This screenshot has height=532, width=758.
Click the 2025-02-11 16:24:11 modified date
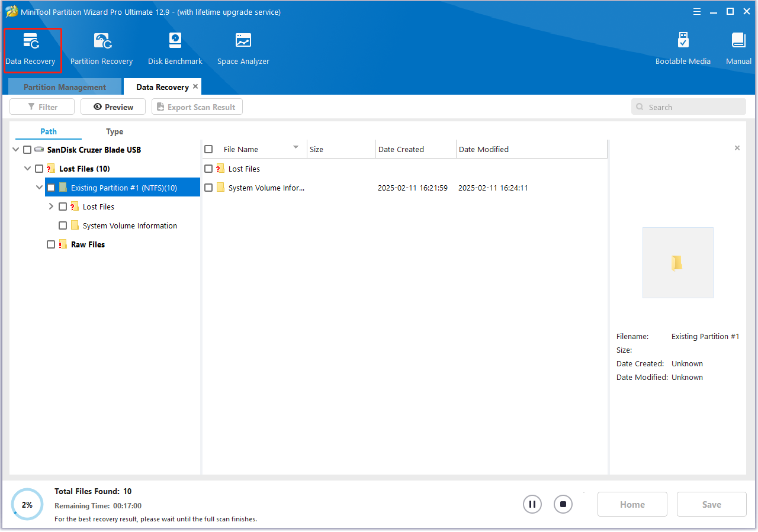tap(493, 188)
